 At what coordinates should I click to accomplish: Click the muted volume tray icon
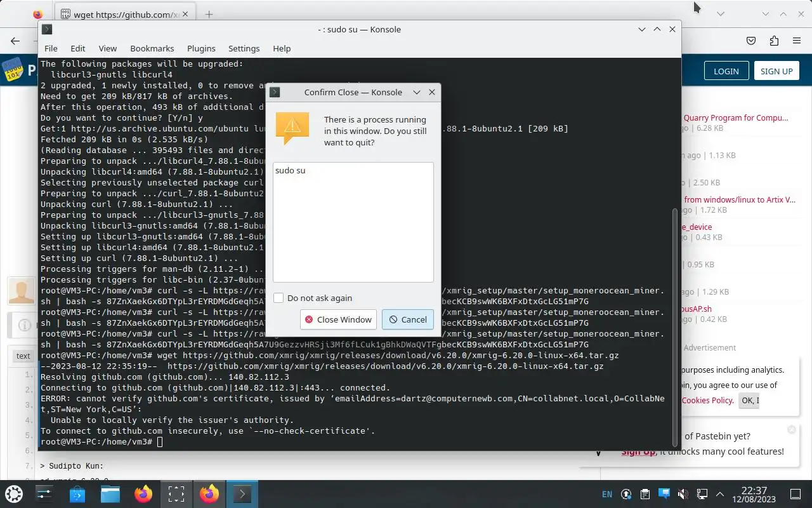coord(683,494)
